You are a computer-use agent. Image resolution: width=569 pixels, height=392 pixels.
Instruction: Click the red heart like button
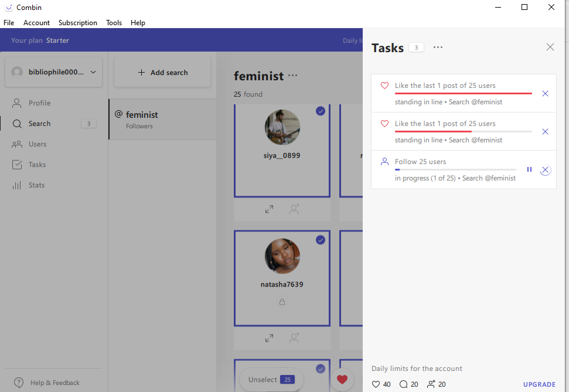(x=342, y=380)
